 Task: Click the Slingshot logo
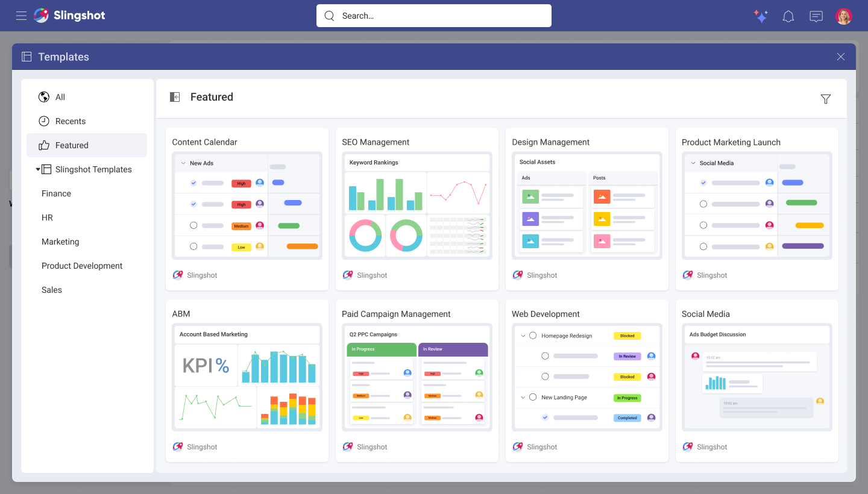pos(69,16)
